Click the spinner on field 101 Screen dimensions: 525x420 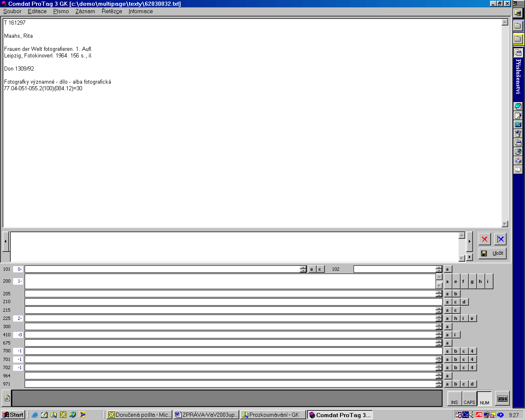pyautogui.click(x=303, y=269)
